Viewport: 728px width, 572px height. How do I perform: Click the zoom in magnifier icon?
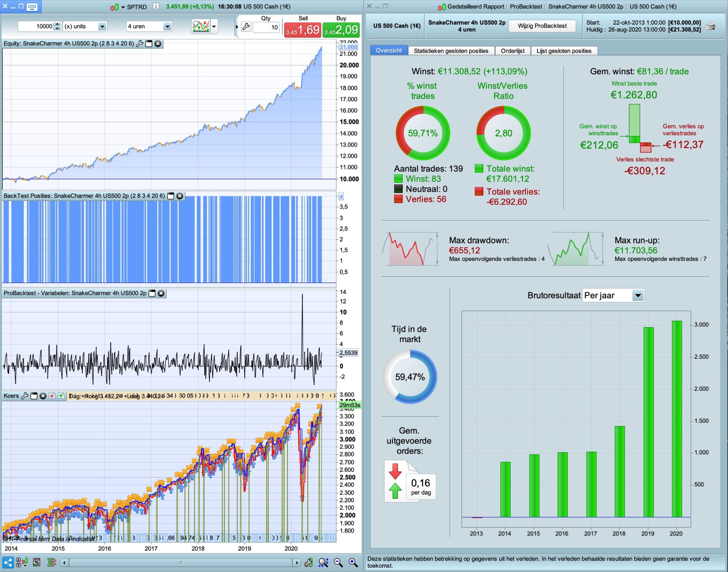coord(353,562)
